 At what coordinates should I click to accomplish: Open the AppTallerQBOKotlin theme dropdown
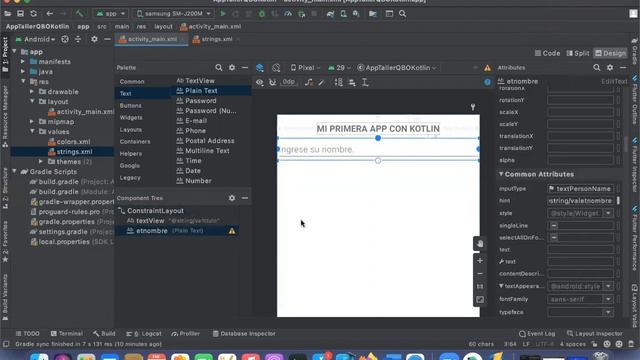pyautogui.click(x=397, y=68)
